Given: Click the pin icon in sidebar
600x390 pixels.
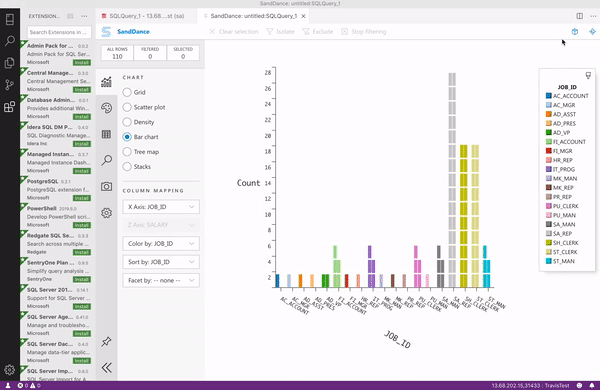Looking at the screenshot, I should (x=106, y=341).
